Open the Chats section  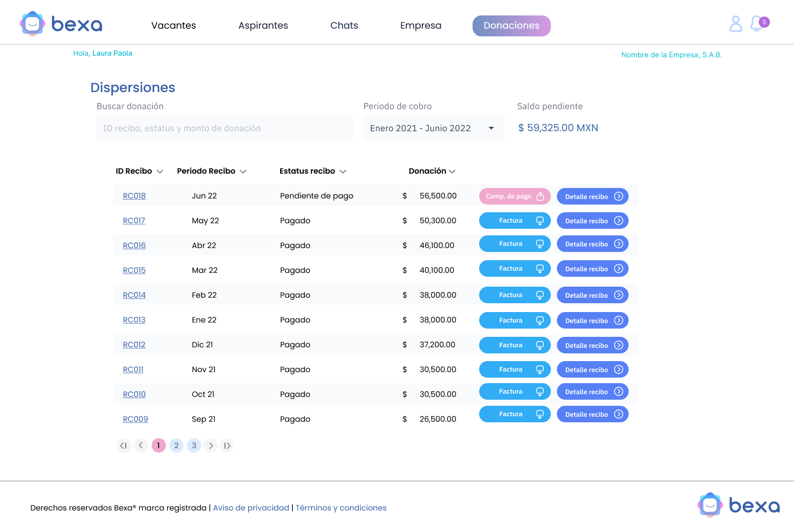344,25
